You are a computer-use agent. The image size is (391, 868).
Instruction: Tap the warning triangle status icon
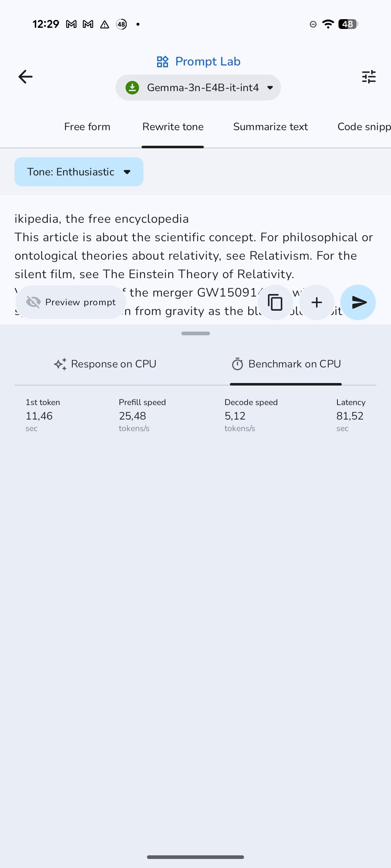click(x=105, y=24)
